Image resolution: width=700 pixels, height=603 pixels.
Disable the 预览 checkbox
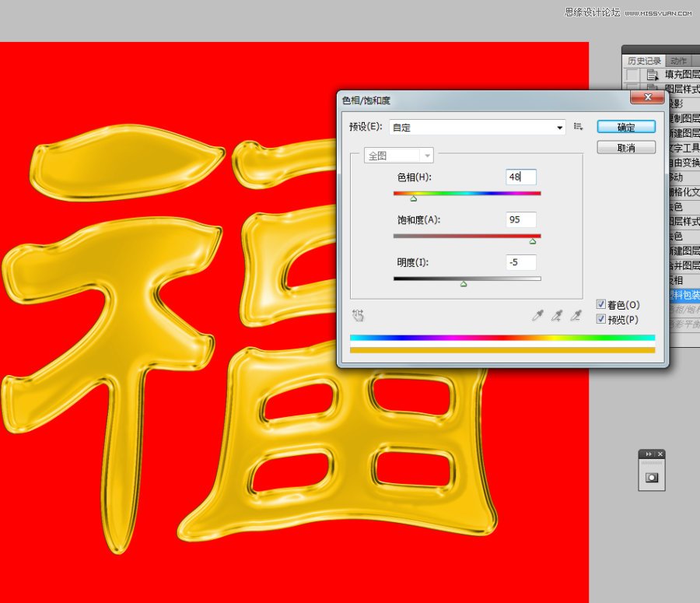tap(601, 319)
